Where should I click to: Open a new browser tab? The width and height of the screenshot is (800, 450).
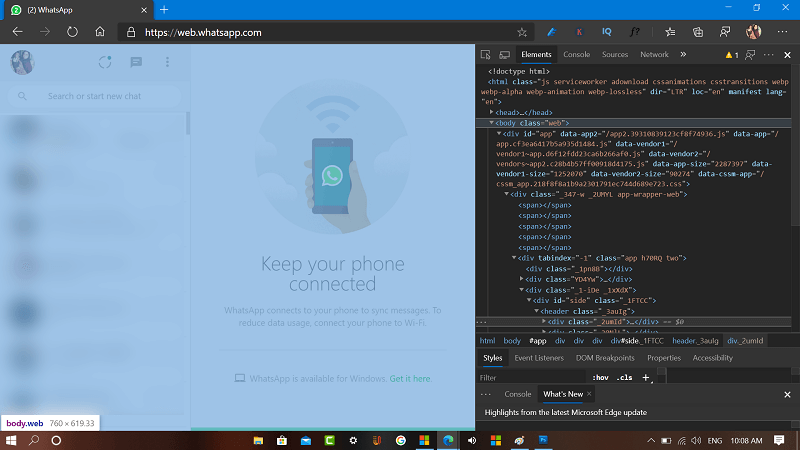[164, 10]
